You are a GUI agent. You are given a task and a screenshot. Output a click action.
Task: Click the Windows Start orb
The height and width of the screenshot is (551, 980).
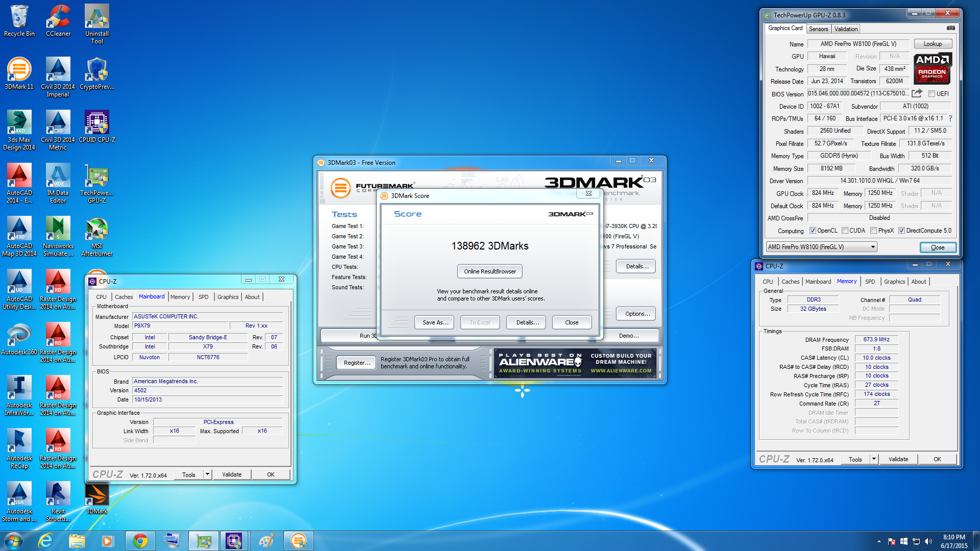(x=14, y=541)
